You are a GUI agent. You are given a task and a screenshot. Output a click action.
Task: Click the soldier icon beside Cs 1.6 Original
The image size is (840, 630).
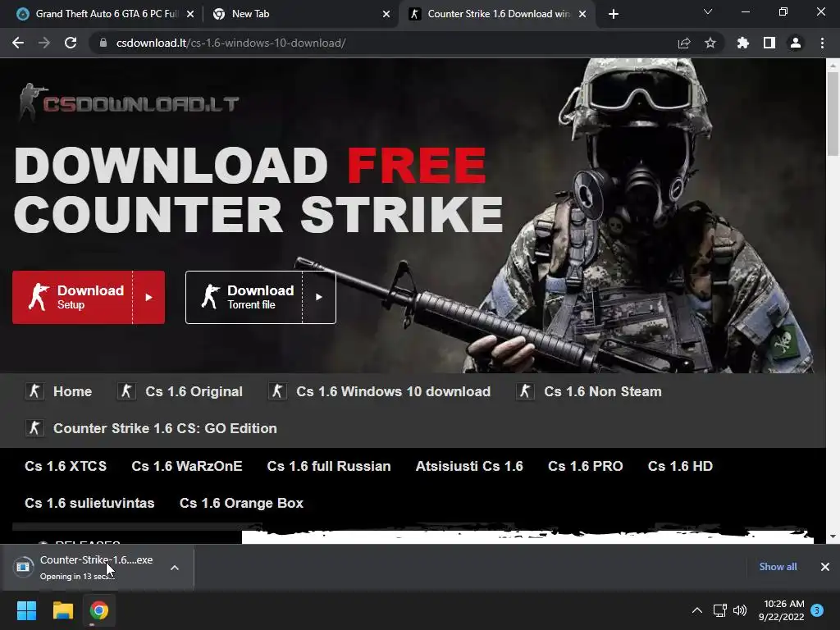pyautogui.click(x=126, y=391)
